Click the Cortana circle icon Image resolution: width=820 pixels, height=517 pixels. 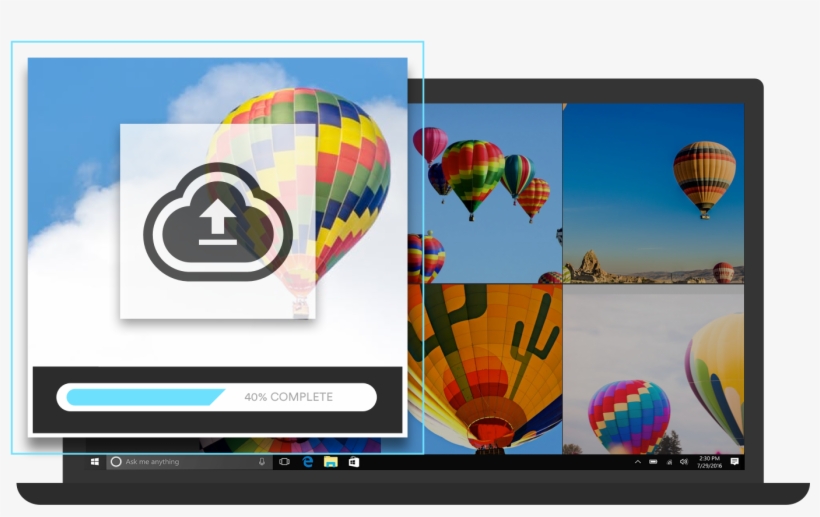(116, 462)
